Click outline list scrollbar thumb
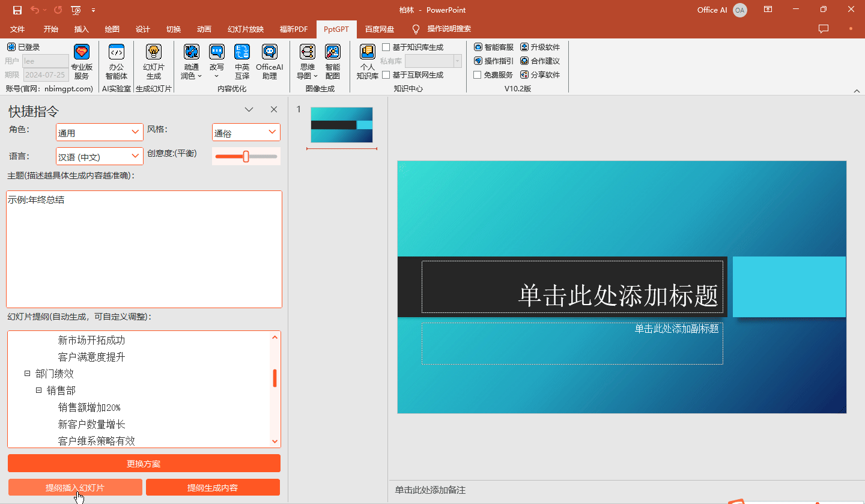 coord(275,378)
